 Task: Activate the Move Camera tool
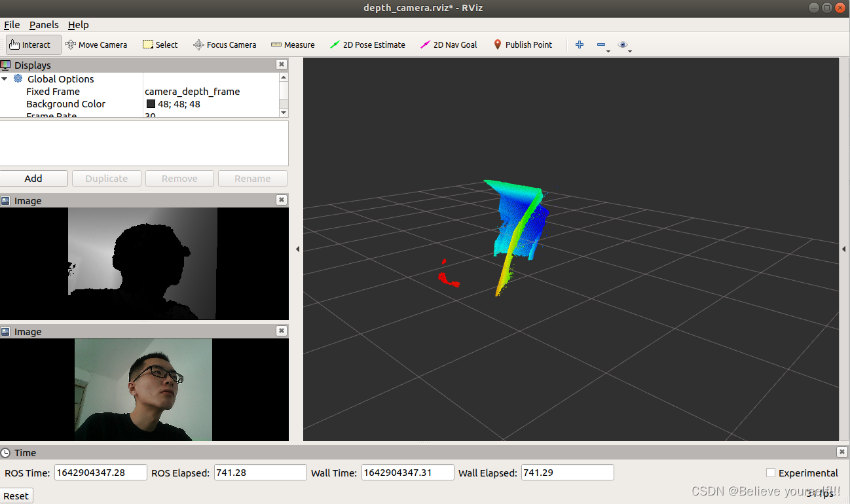(x=96, y=45)
